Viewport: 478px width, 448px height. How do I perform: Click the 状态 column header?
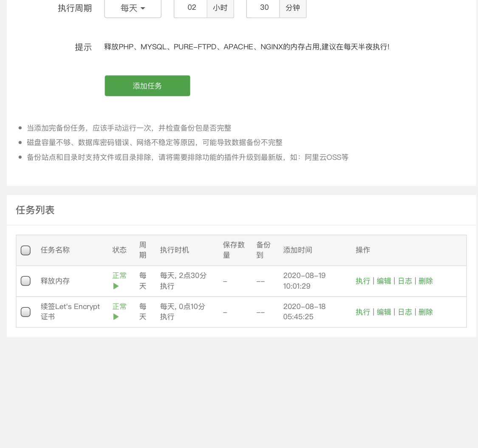click(119, 250)
